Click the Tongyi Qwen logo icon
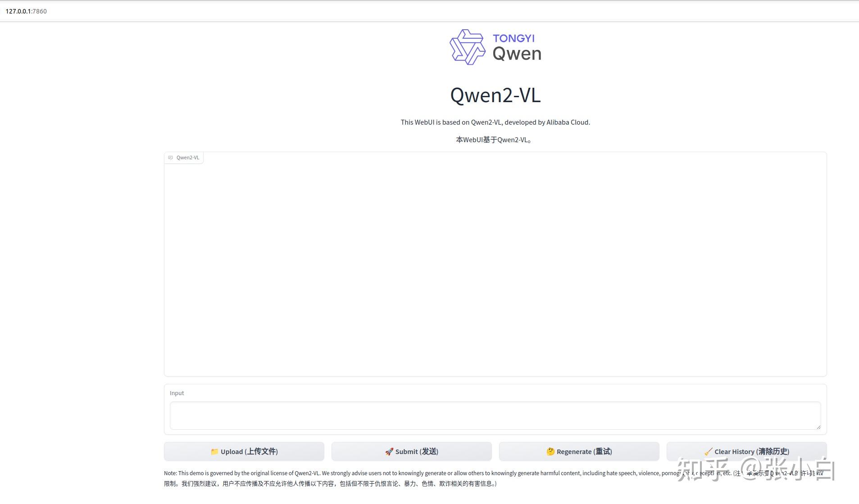The width and height of the screenshot is (859, 504). [x=468, y=47]
